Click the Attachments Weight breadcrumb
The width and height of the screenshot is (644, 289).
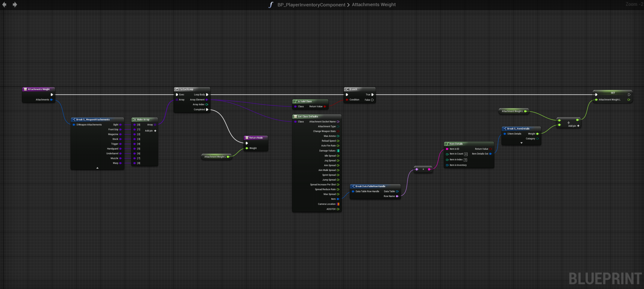pyautogui.click(x=373, y=5)
